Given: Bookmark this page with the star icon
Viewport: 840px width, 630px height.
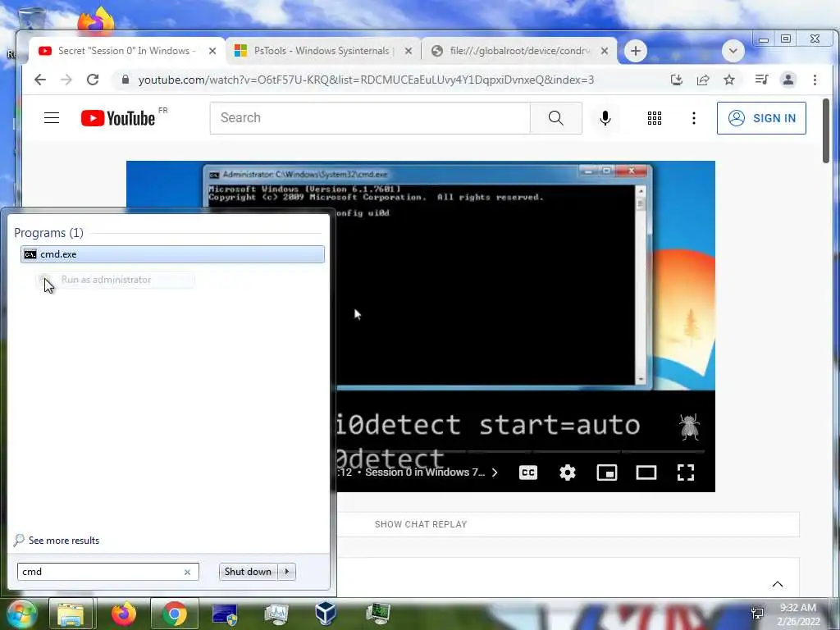Looking at the screenshot, I should coord(729,80).
